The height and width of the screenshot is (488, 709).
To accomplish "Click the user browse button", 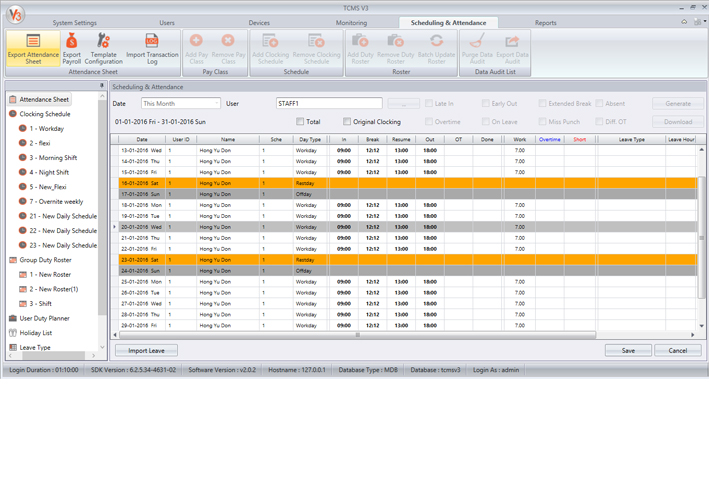I will [403, 104].
